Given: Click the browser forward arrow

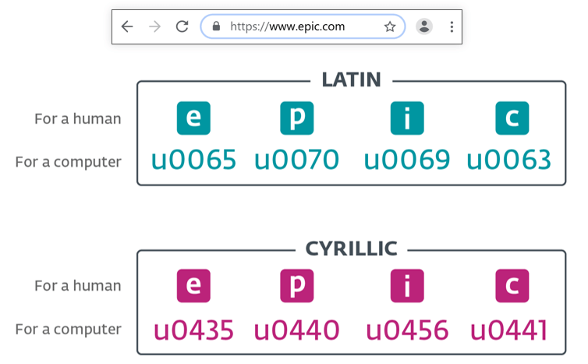Looking at the screenshot, I should 154,27.
